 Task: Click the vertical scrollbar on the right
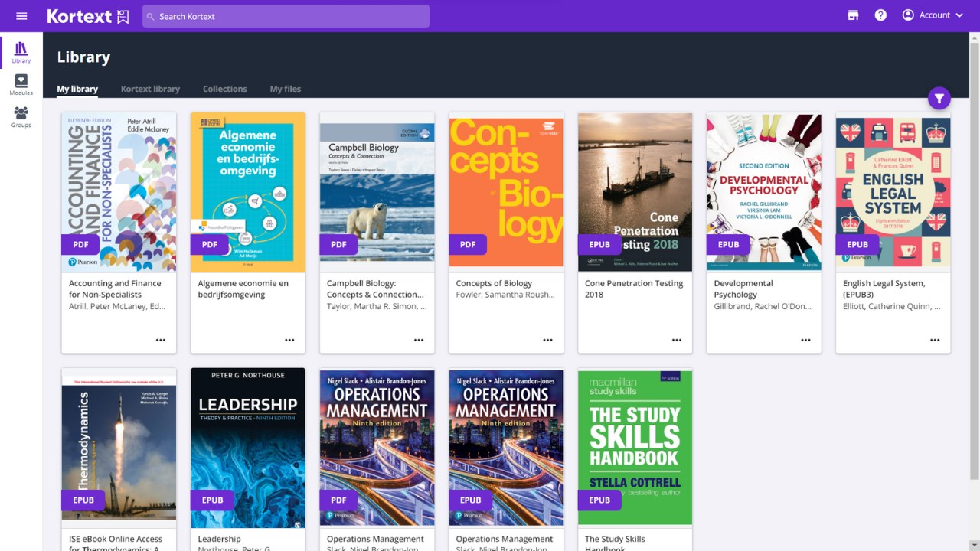[x=975, y=260]
